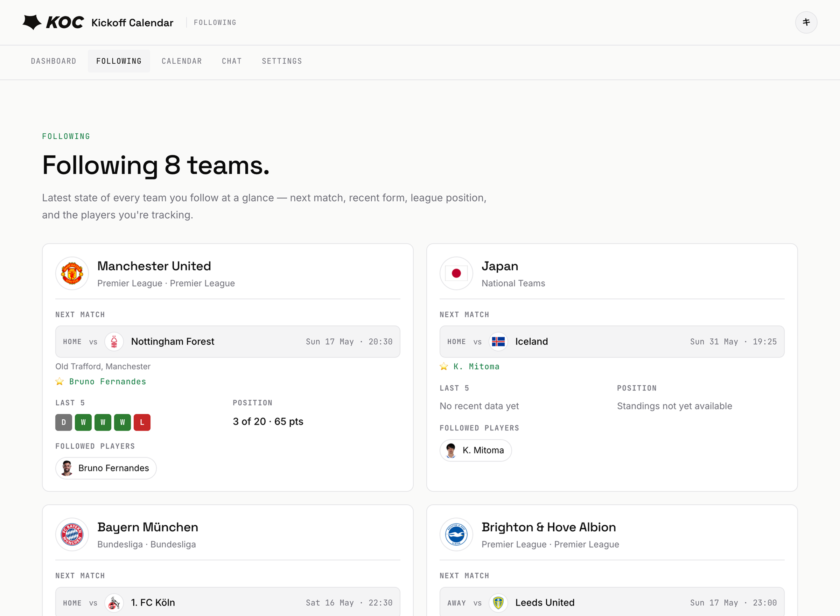The width and height of the screenshot is (840, 616).
Task: Open the K. Mitoma followed player chip
Action: tap(476, 450)
